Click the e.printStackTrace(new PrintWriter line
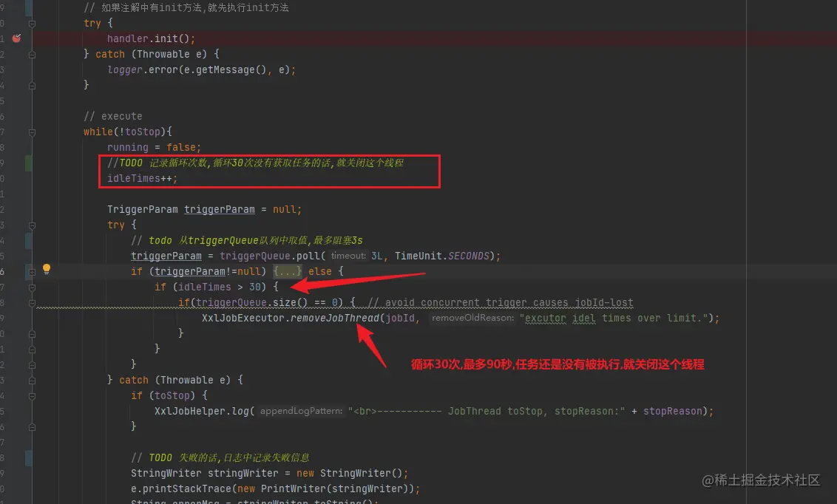Image resolution: width=837 pixels, height=504 pixels. 276,488
